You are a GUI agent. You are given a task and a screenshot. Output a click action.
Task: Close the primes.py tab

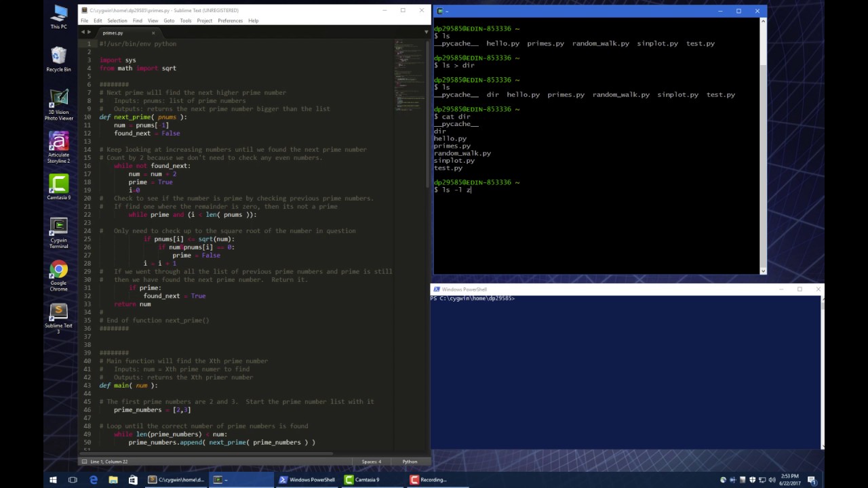click(153, 33)
